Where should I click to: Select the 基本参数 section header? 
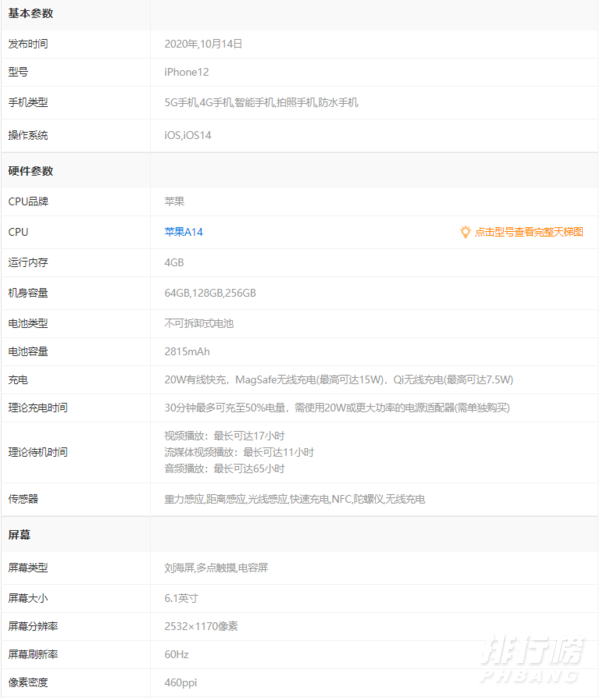pyautogui.click(x=31, y=13)
